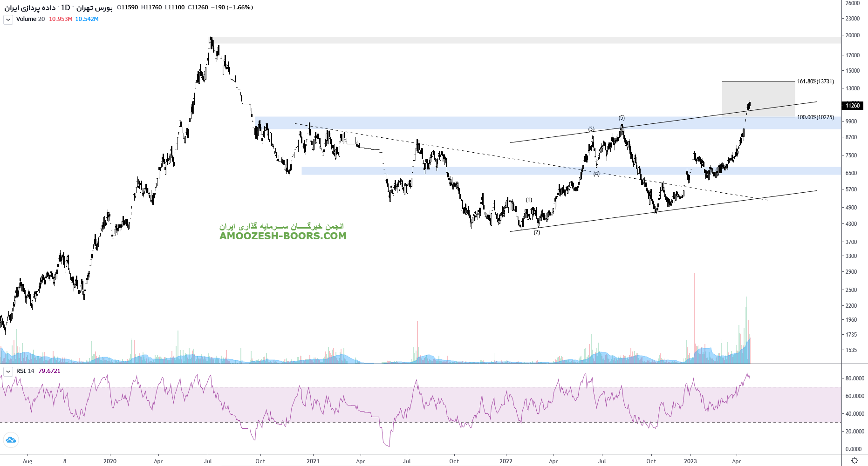Click the Volume 20 indicator label
Screen dimensions: 868x466
pyautogui.click(x=30, y=19)
